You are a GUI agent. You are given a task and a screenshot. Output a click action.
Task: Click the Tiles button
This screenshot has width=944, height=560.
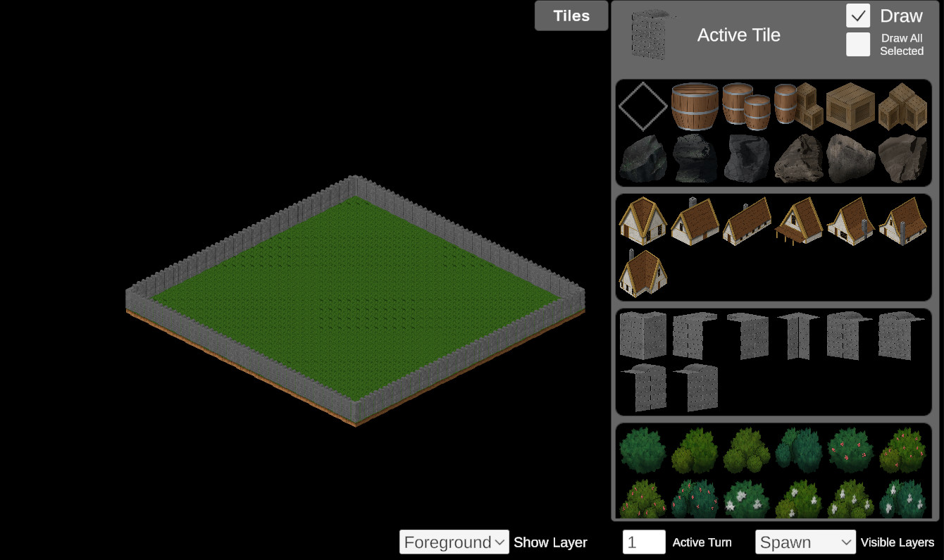(571, 15)
